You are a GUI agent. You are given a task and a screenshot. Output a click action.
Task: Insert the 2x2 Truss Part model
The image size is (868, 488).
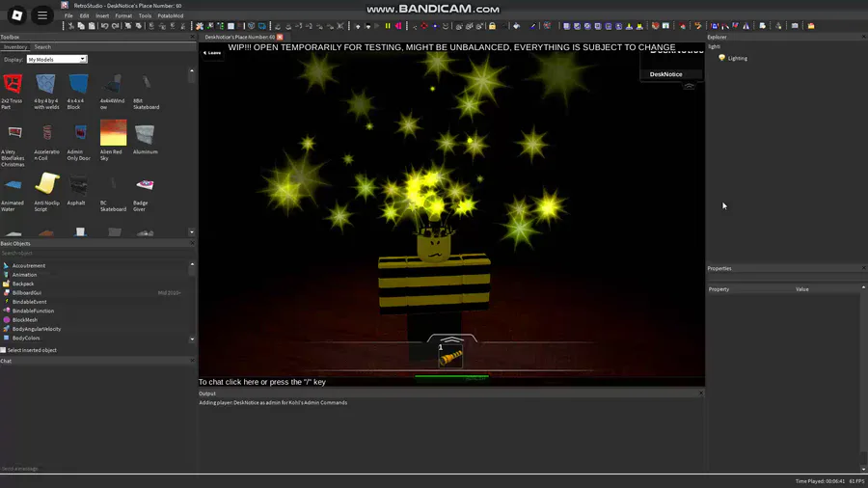(x=13, y=92)
